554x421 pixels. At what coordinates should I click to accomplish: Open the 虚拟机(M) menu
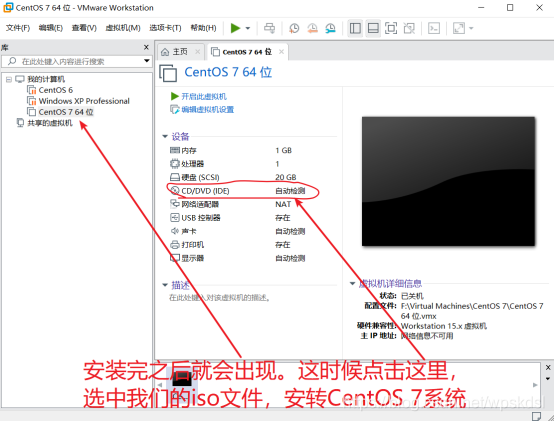pyautogui.click(x=123, y=28)
